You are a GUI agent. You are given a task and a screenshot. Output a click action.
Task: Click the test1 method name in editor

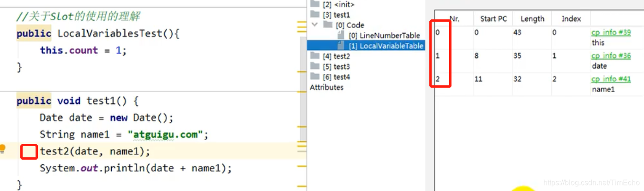click(101, 101)
